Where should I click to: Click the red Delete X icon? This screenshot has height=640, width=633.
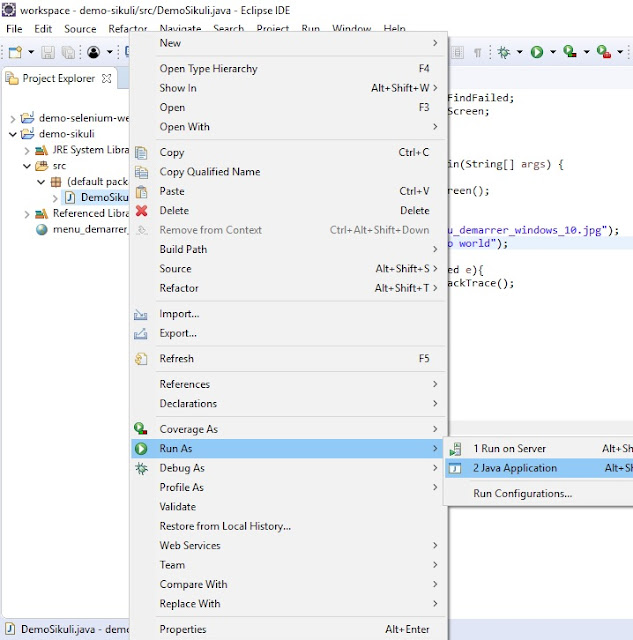142,211
